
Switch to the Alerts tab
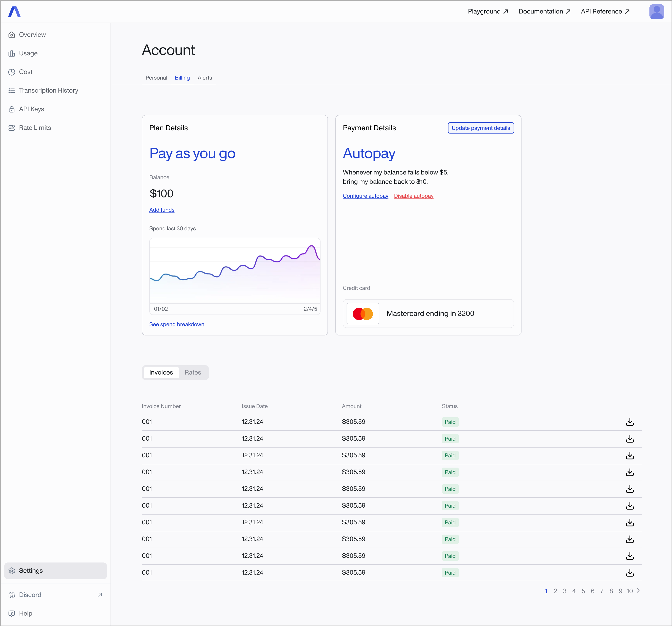(x=204, y=78)
